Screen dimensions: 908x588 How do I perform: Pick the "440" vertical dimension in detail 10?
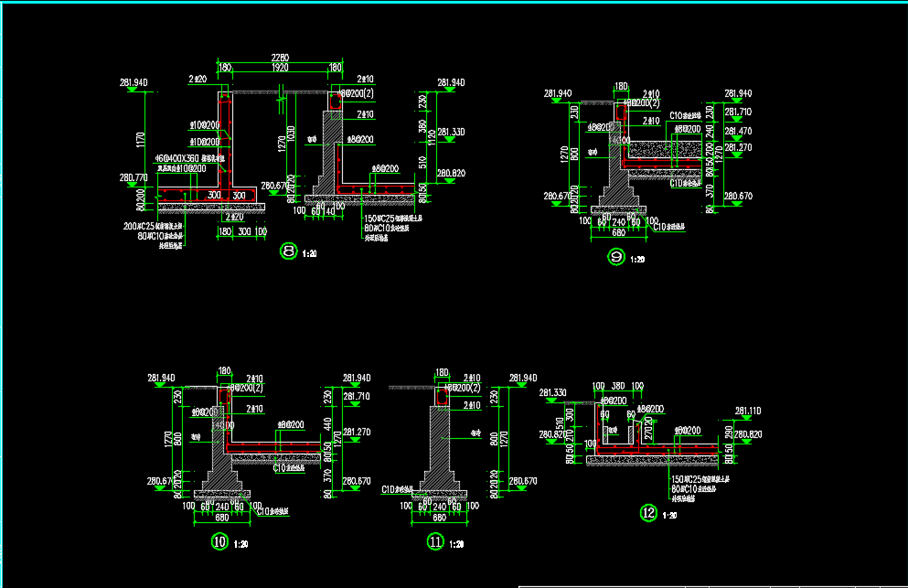[327, 424]
